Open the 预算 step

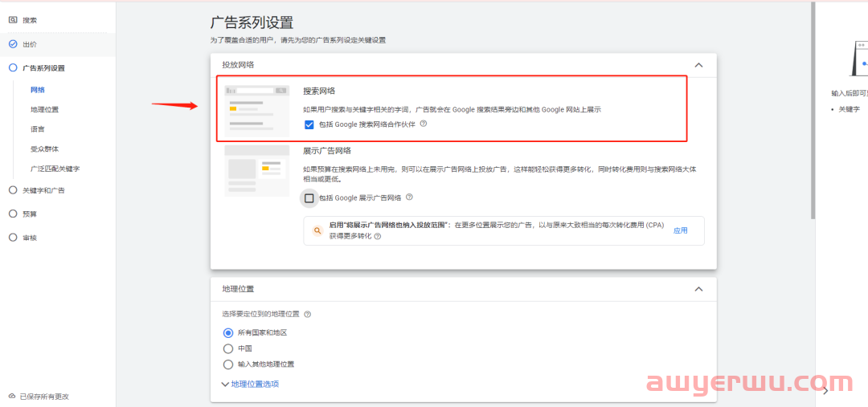coord(30,214)
